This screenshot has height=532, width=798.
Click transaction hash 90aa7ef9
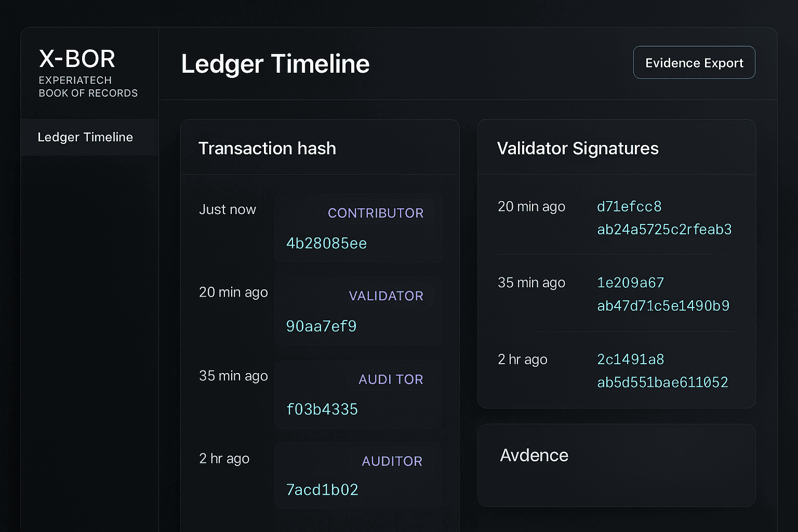tap(321, 326)
